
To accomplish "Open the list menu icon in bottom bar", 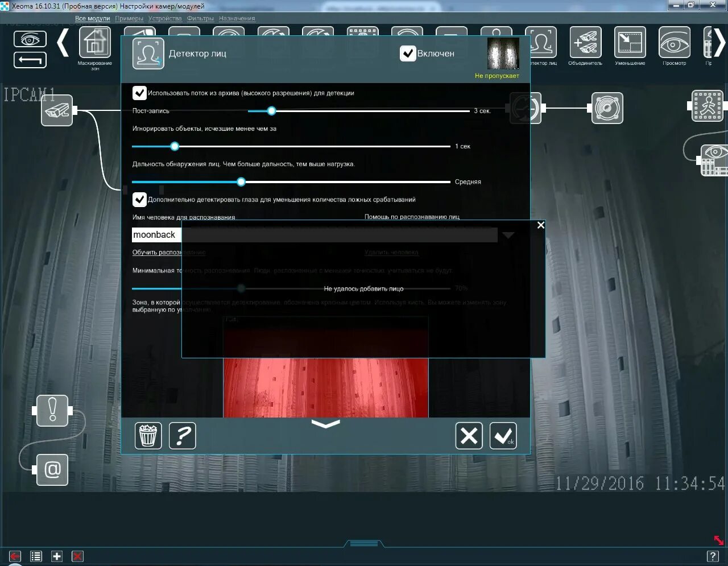I will [36, 556].
